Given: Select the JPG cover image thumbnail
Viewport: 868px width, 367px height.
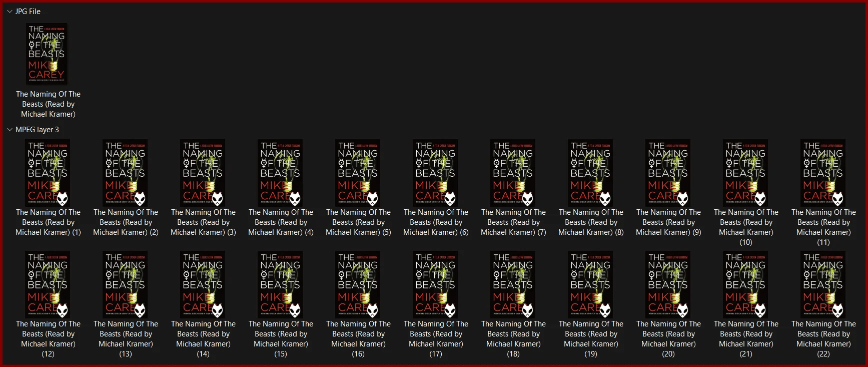Looking at the screenshot, I should pos(47,54).
